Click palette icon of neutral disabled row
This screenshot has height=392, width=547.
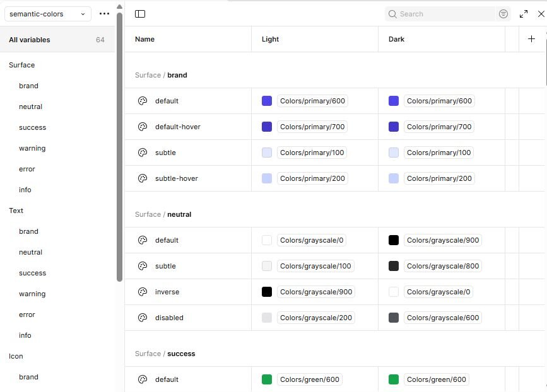(x=143, y=318)
